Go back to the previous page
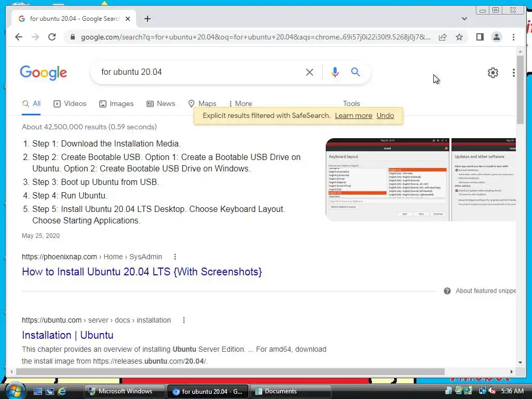The image size is (532, 399). point(19,37)
